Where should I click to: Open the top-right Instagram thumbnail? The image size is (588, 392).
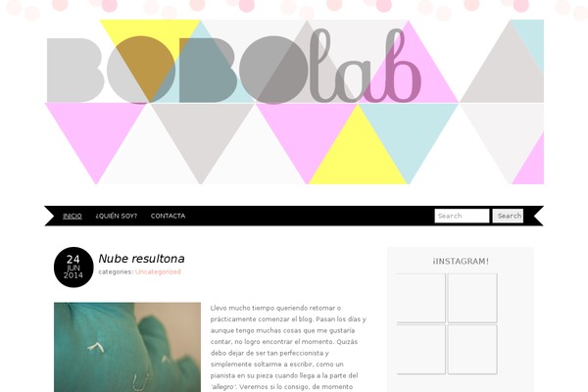coord(472,298)
